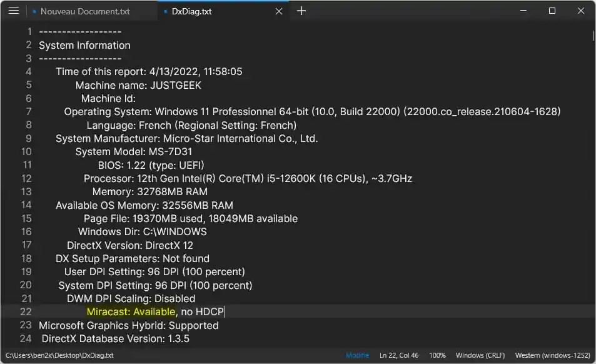This screenshot has width=596, height=364.
Task: Click the file path C:\Users\ben2k\Desktop\DxDiag.txt
Action: coord(59,355)
